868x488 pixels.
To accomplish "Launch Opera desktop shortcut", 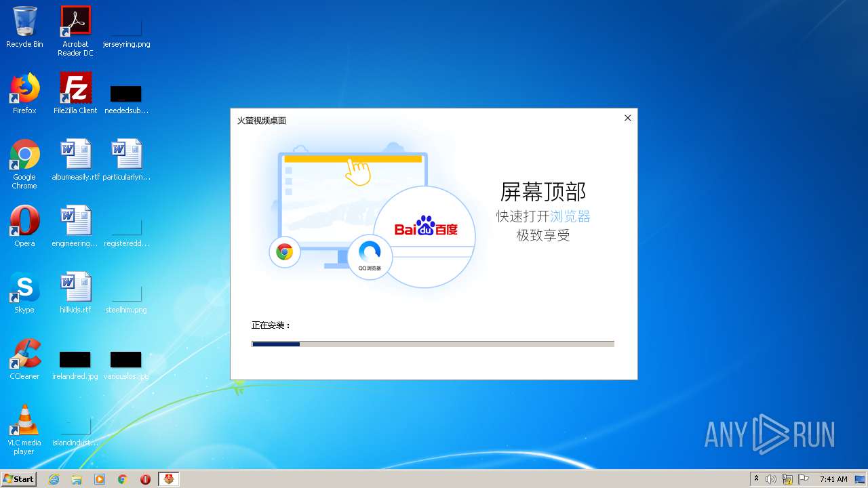I will pos(24,226).
